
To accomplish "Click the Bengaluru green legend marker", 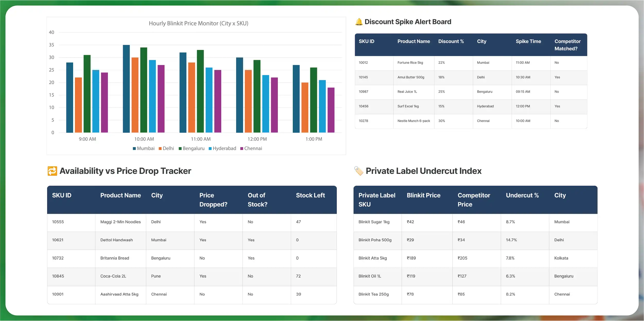I will pyautogui.click(x=180, y=149).
